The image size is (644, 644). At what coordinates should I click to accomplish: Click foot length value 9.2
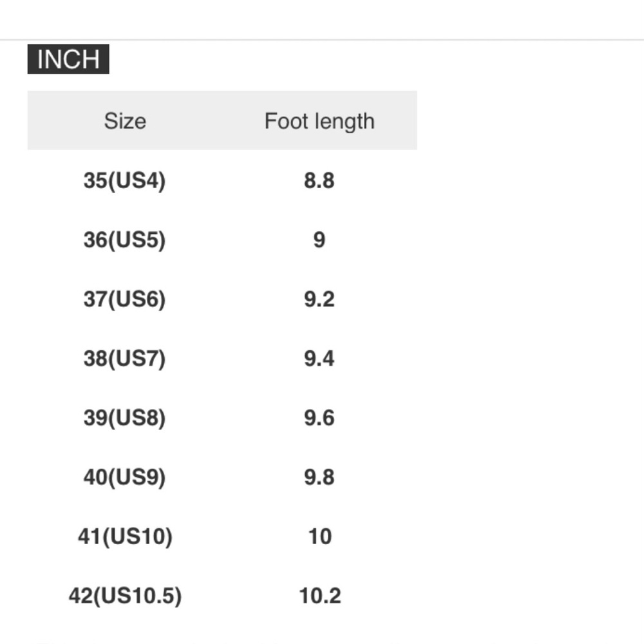(x=319, y=299)
